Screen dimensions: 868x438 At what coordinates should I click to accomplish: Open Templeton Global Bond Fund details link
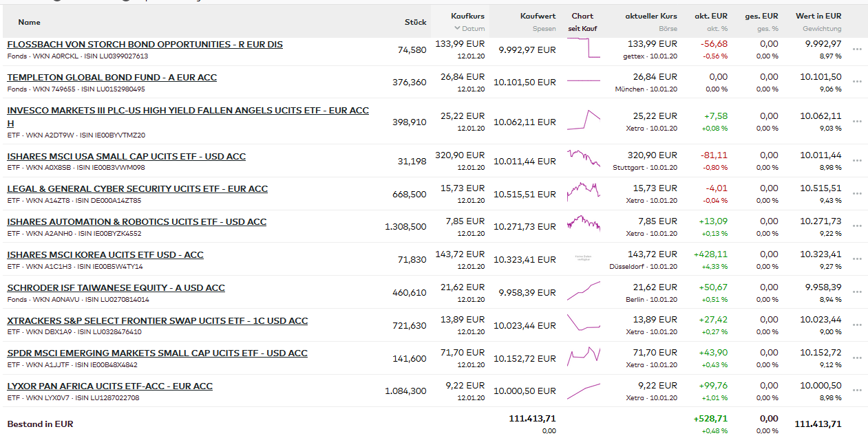112,77
